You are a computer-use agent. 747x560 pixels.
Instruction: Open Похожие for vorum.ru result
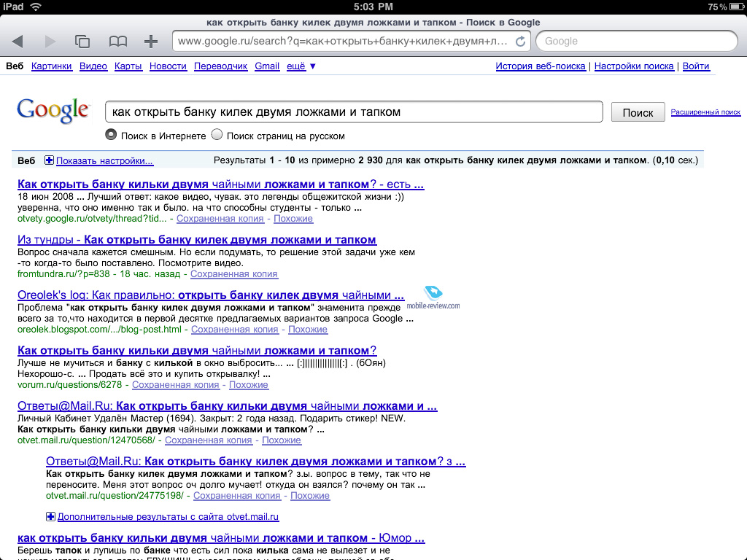pyautogui.click(x=249, y=385)
